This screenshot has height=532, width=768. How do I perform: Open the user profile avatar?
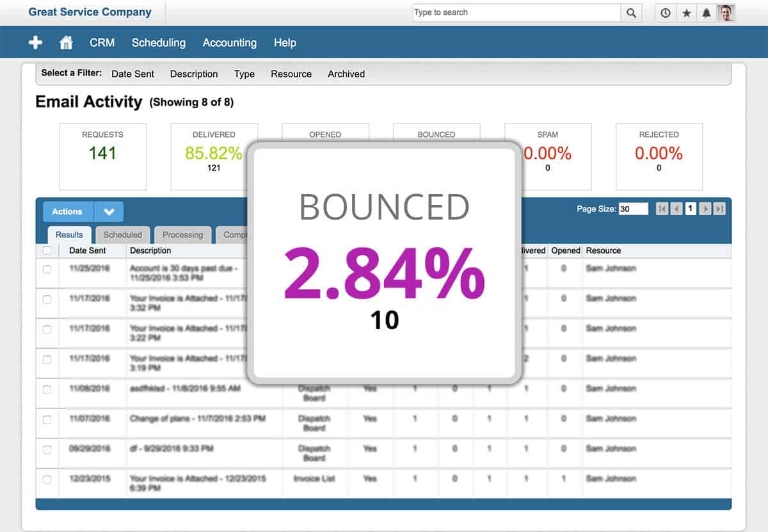pos(726,13)
